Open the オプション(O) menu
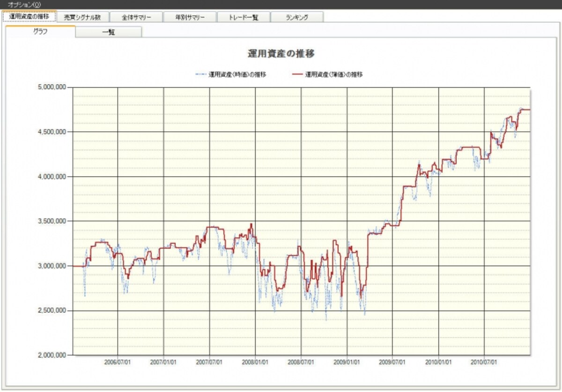This screenshot has height=392, width=562. pos(24,4)
